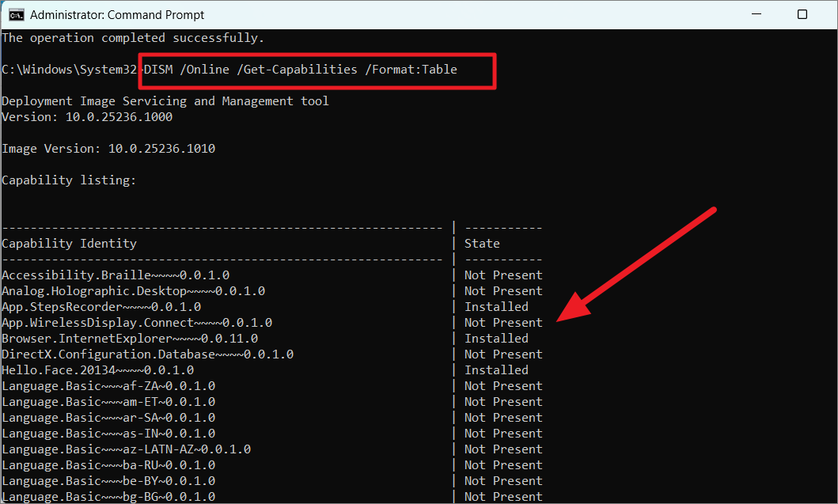Click the Language.Basic af-ZA entry
Image resolution: width=838 pixels, height=504 pixels.
108,386
